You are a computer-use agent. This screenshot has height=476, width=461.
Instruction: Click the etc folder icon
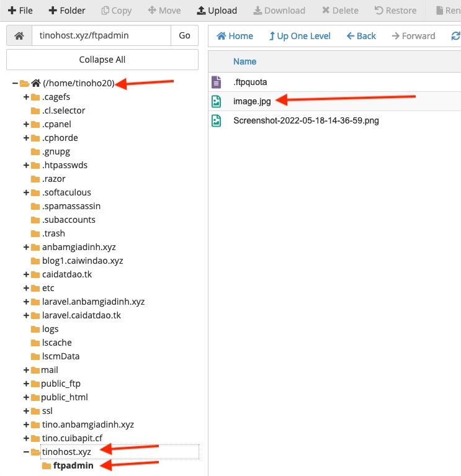(35, 289)
